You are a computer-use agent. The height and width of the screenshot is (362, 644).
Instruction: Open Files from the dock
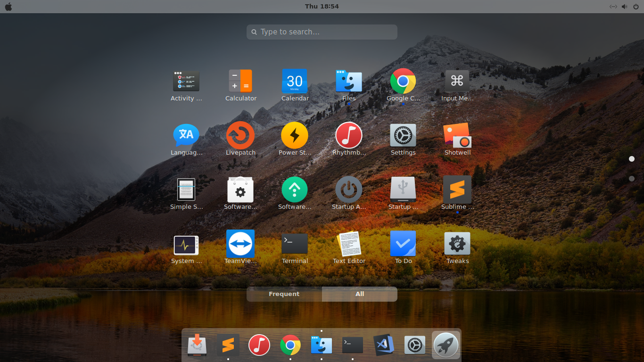322,346
